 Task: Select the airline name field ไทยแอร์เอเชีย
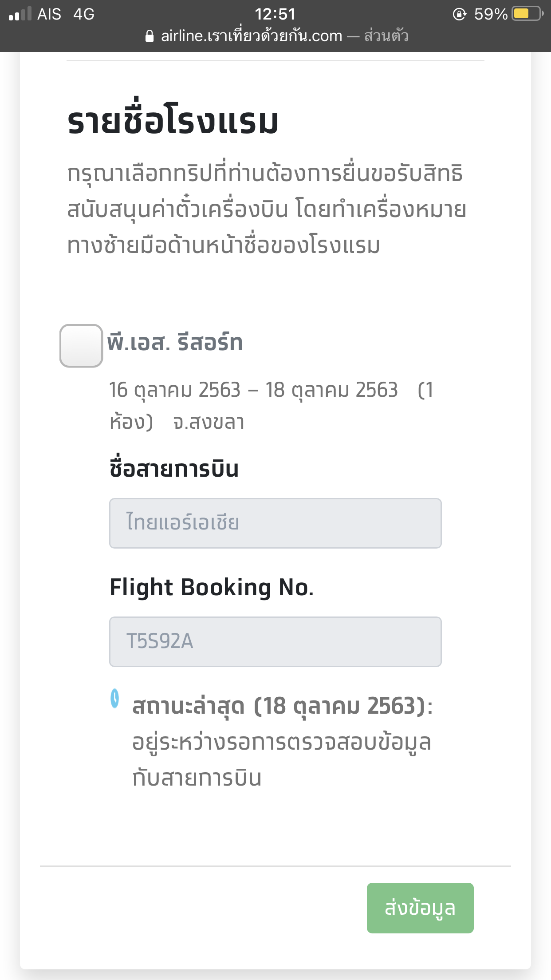point(275,523)
